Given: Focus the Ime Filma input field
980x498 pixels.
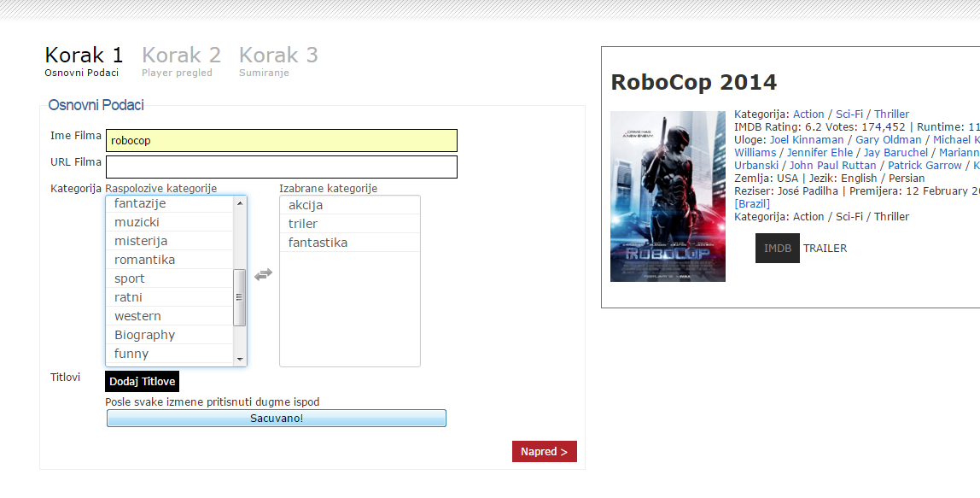Looking at the screenshot, I should [281, 140].
